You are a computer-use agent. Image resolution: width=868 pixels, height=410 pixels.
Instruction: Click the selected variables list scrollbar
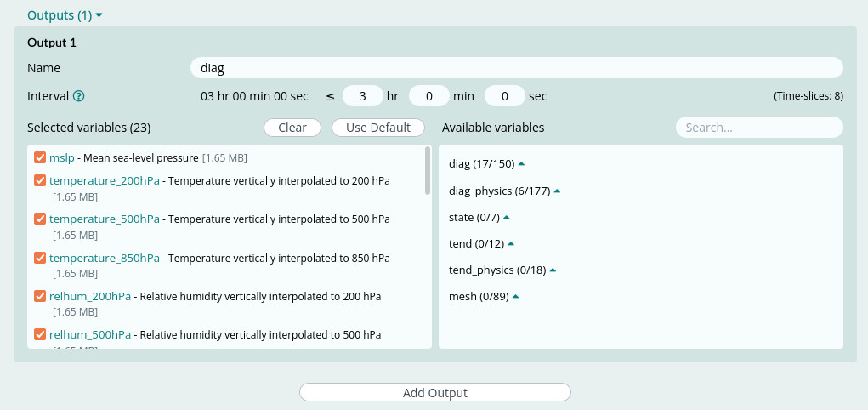[x=428, y=170]
